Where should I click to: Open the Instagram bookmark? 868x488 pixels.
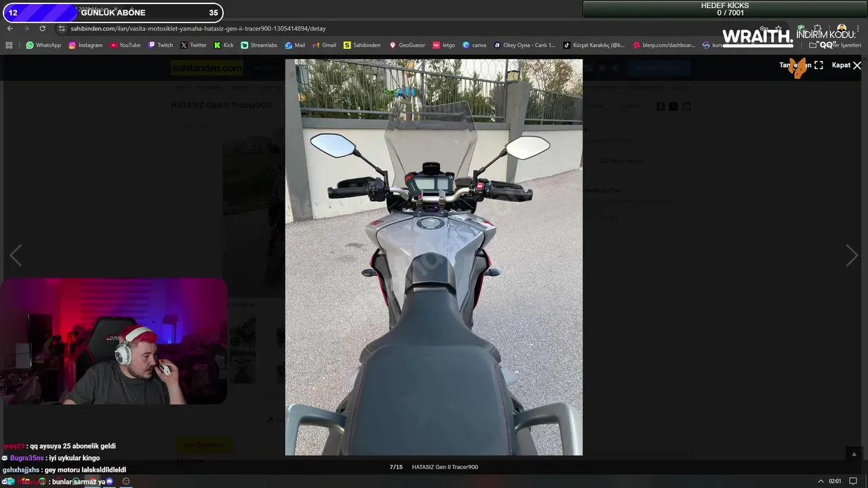[x=85, y=45]
